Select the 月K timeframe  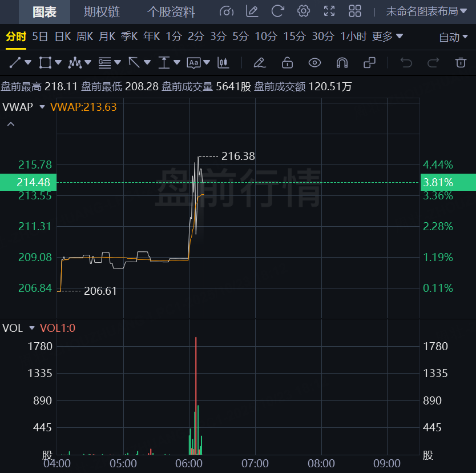coord(107,37)
